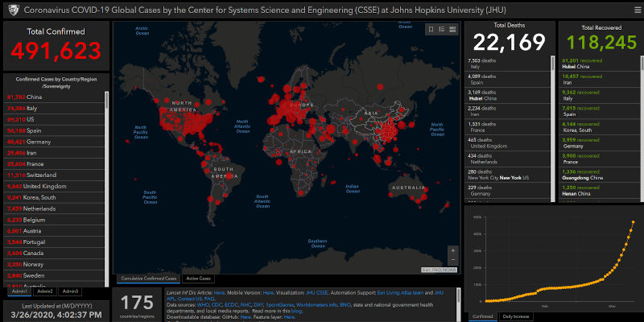Open the Feature layer Here link
The height and width of the screenshot is (322, 644).
click(x=289, y=317)
